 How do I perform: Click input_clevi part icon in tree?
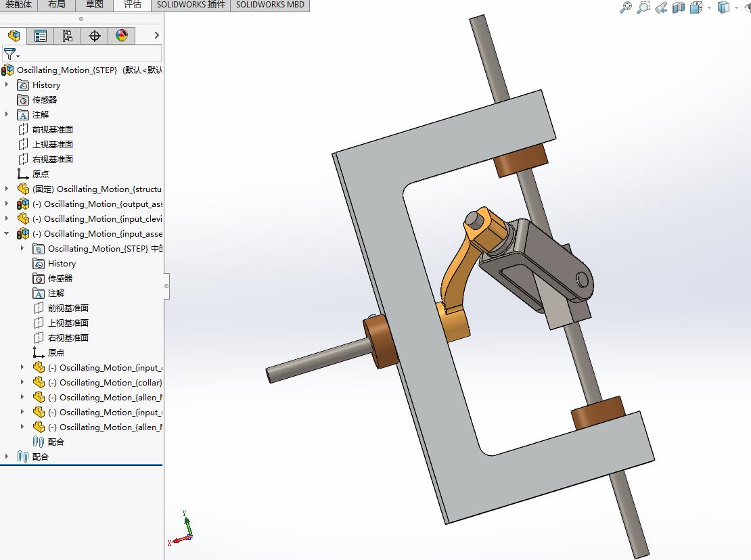pos(23,218)
